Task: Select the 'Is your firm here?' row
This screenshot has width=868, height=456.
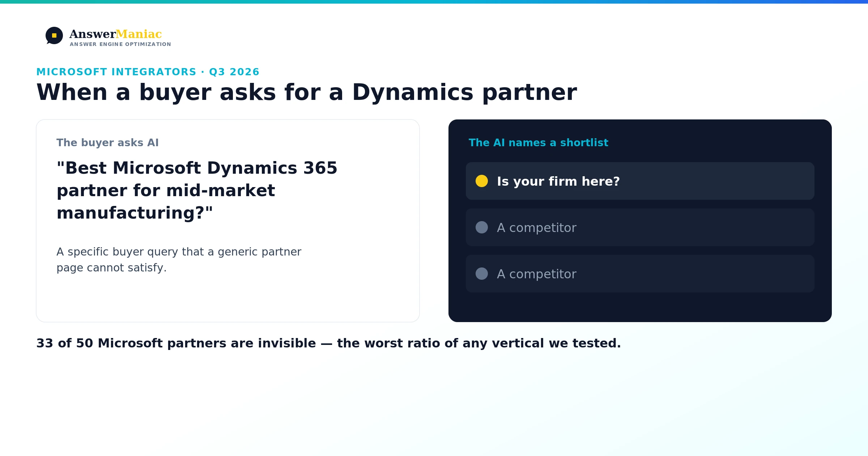Action: pyautogui.click(x=640, y=181)
